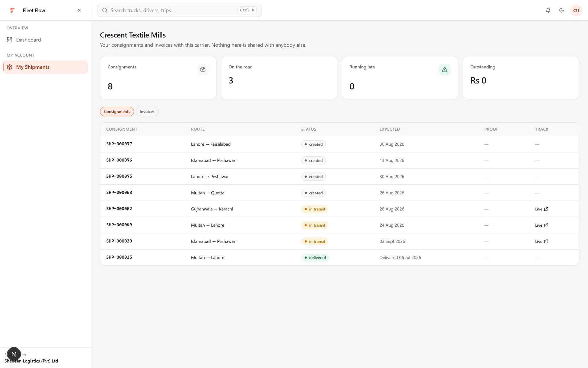Toggle dark mode with the moon icon
This screenshot has width=588, height=368.
tap(561, 10)
